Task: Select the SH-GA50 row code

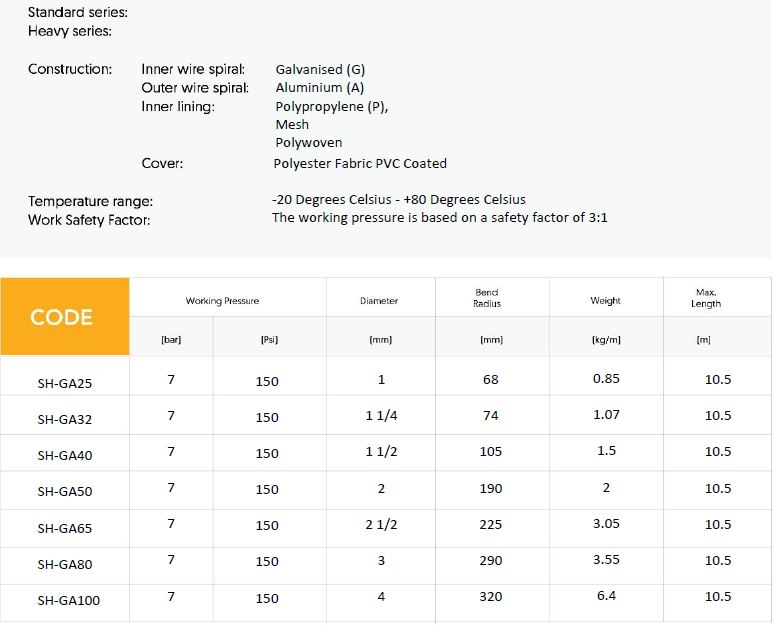Action: tap(65, 491)
